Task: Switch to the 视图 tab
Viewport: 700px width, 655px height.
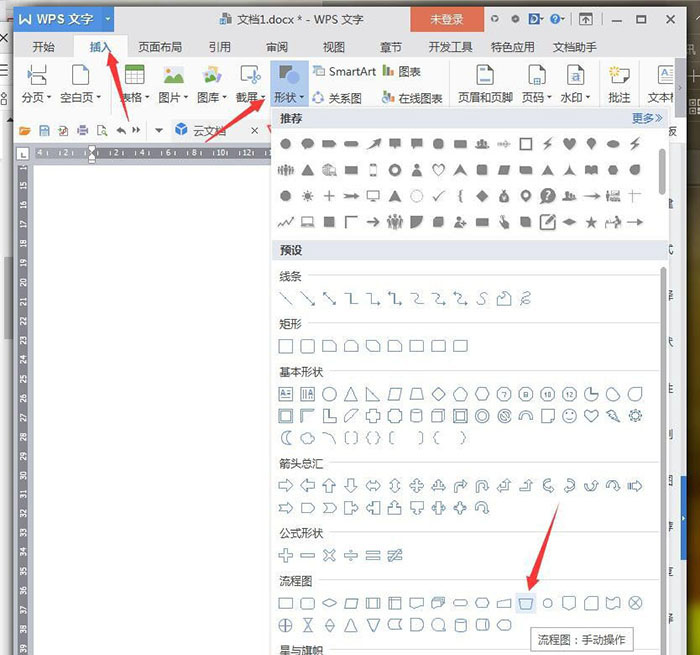Action: (x=333, y=47)
